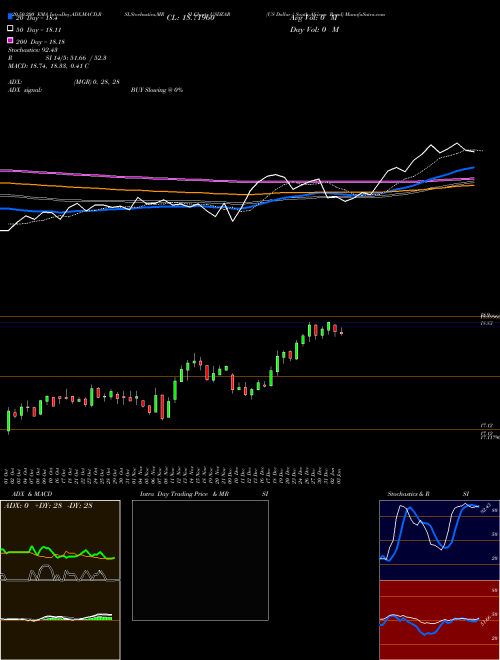This screenshot has width=500, height=660.
Task: Select the '50 Day = 18.11' legend text
Action: (x=39, y=30)
